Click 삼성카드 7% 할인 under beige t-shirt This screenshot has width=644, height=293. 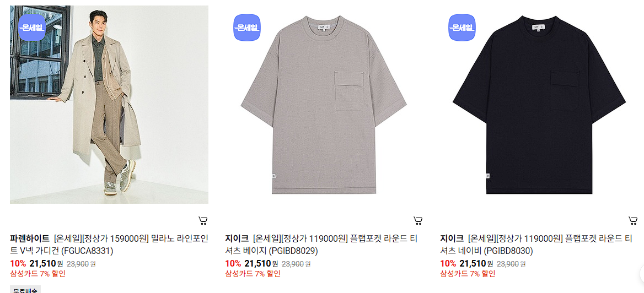pos(253,274)
